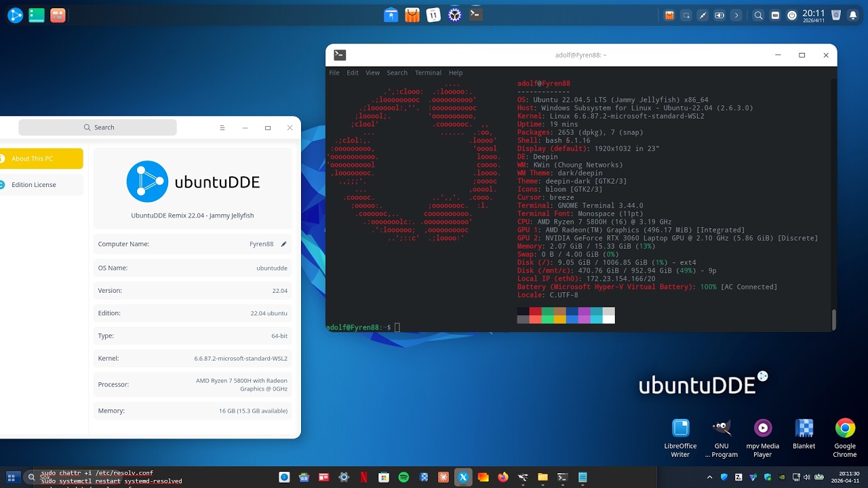Open the trash icon in the top panel
868x488 pixels.
pos(836,15)
